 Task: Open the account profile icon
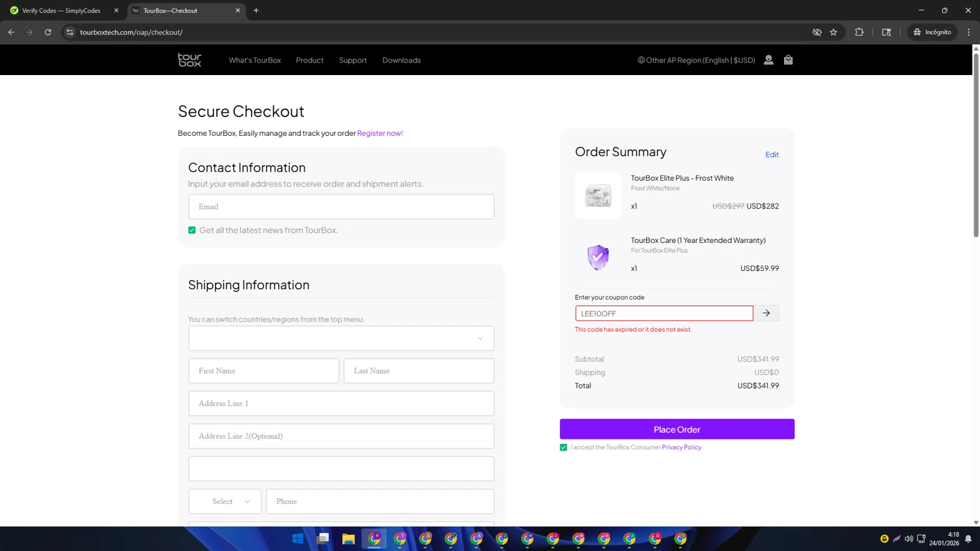click(768, 60)
